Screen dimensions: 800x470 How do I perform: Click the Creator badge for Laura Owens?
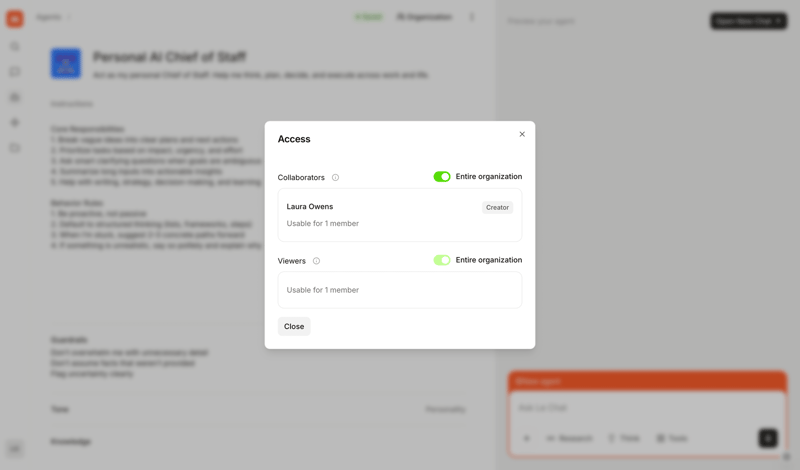pyautogui.click(x=497, y=207)
